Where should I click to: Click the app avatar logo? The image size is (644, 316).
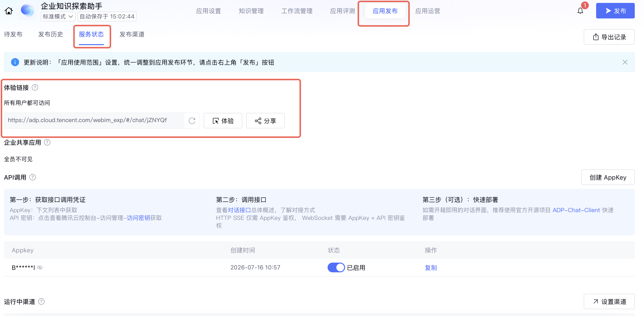[27, 10]
